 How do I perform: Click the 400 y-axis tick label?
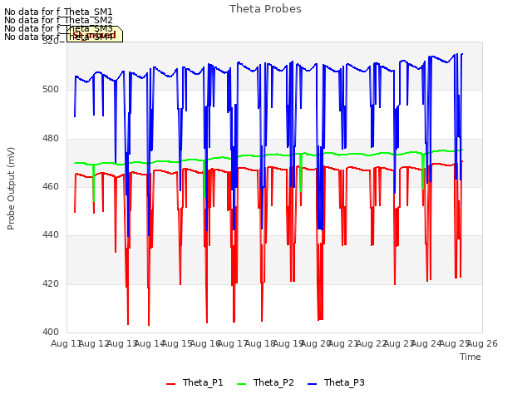(x=51, y=332)
